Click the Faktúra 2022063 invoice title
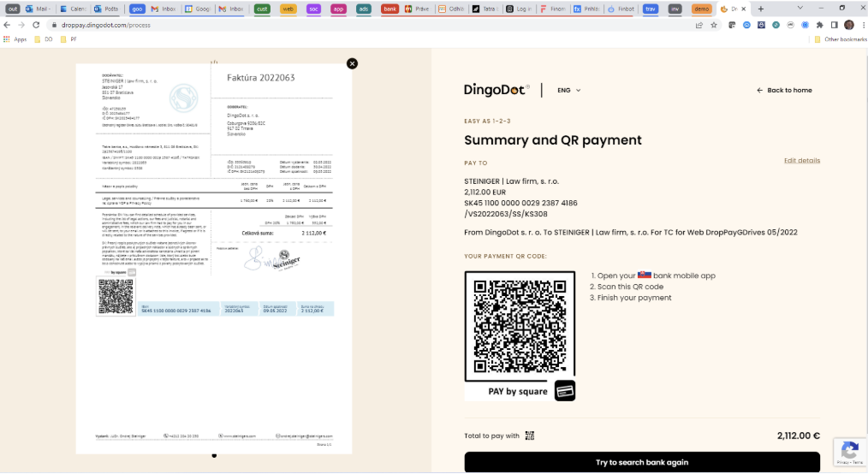The image size is (868, 474). 261,78
